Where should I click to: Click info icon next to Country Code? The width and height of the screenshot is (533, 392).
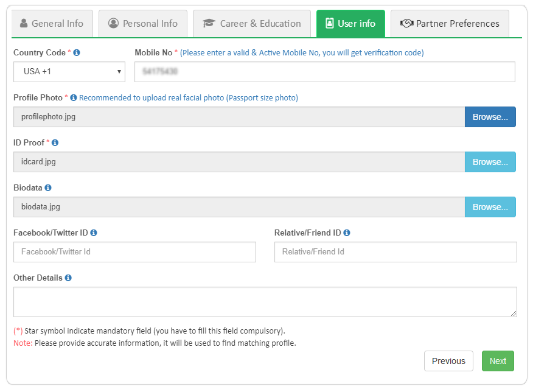77,53
